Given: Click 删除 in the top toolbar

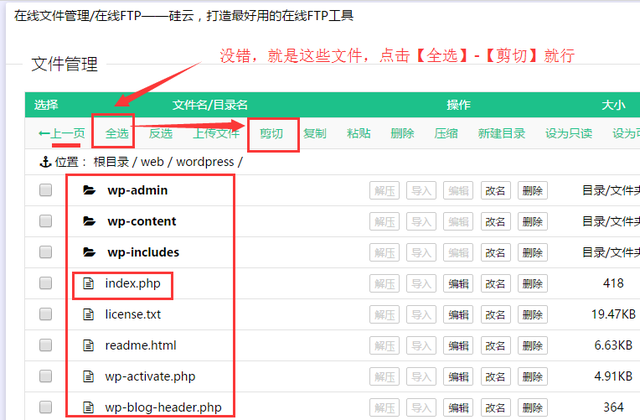Looking at the screenshot, I should (x=402, y=133).
